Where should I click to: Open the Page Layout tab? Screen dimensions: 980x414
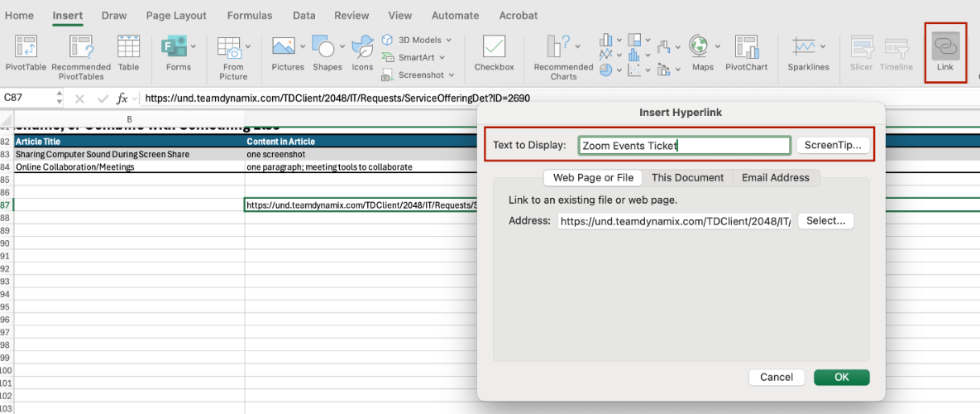pos(177,16)
